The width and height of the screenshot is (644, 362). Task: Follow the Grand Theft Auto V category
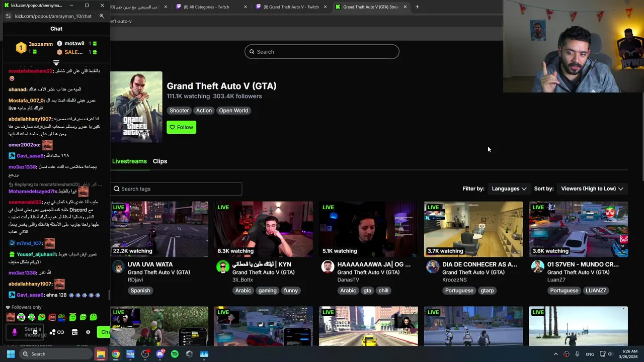pos(181,127)
